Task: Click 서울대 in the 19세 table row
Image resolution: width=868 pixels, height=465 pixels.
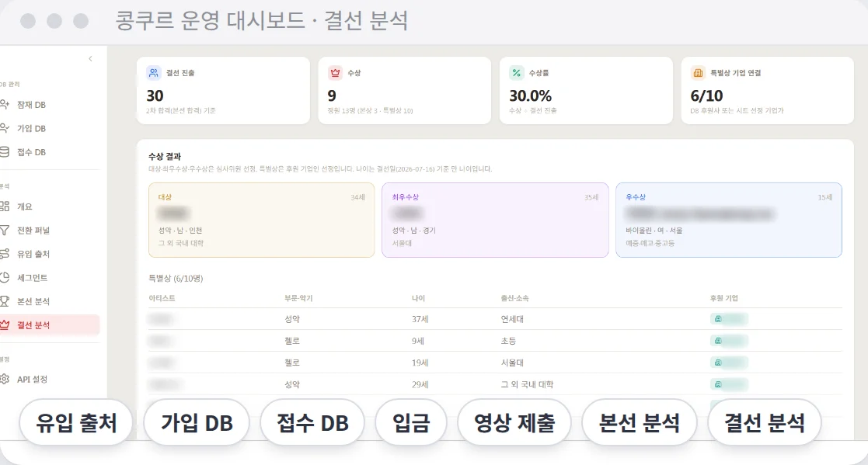Action: 512,363
